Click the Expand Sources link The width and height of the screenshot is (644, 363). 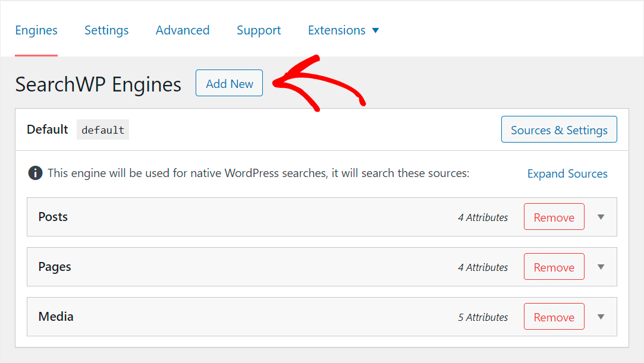pos(567,173)
